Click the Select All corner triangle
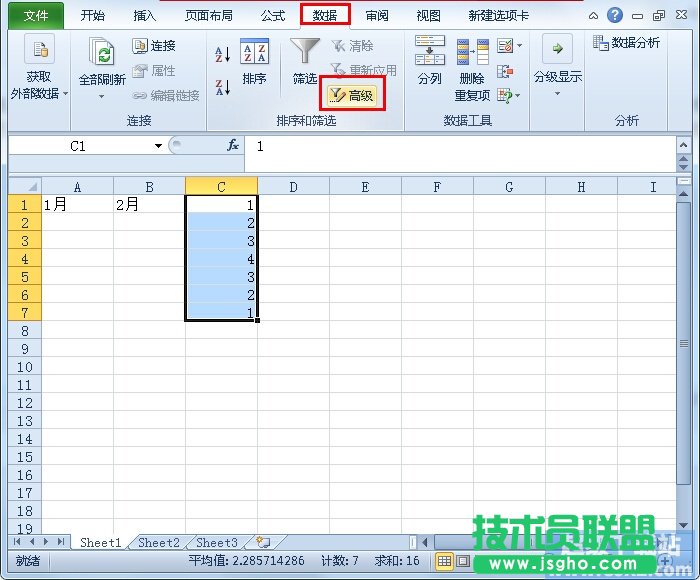This screenshot has height=580, width=700. coord(25,186)
